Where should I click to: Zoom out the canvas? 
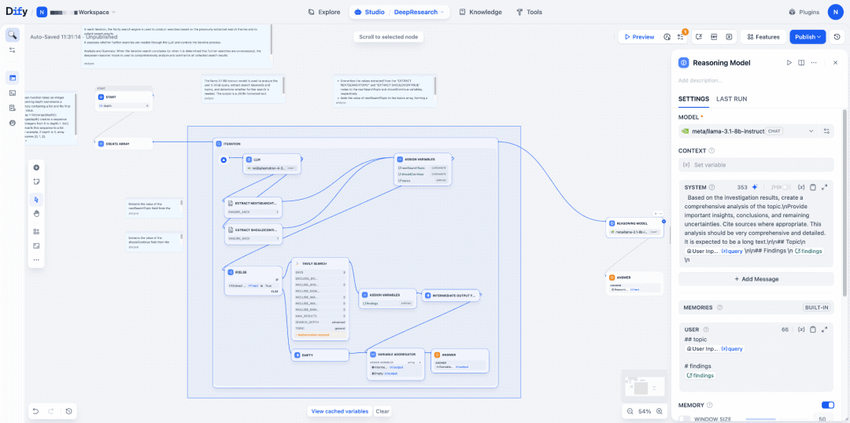pos(630,411)
